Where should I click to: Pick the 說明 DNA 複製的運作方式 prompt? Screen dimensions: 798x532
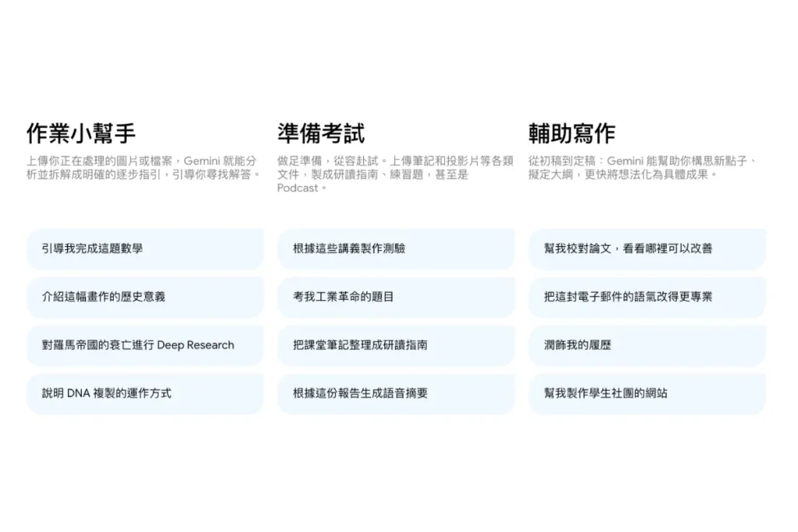145,393
